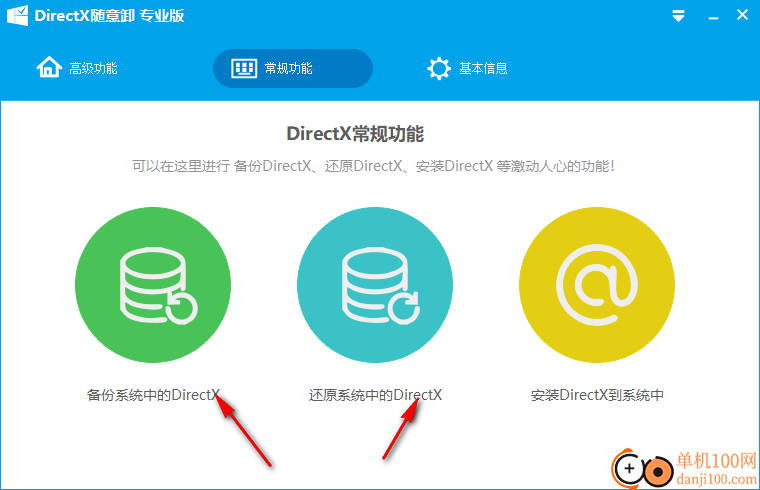
Task: Click the app logo in the title bar
Action: pos(17,16)
